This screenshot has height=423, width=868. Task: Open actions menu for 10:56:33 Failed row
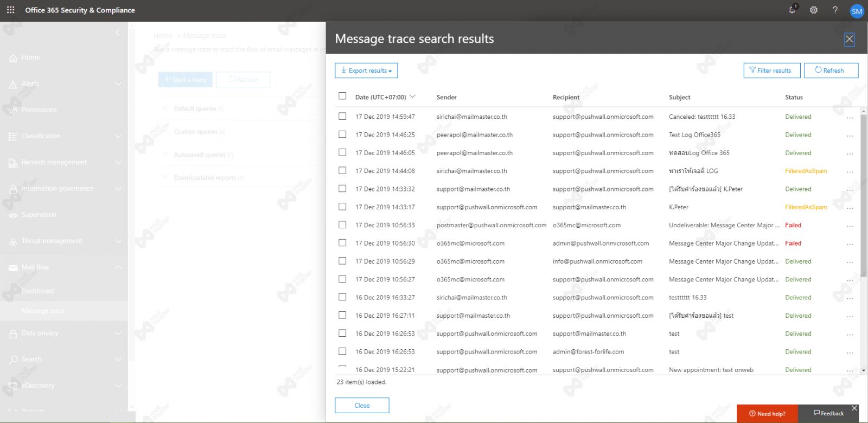coord(850,226)
